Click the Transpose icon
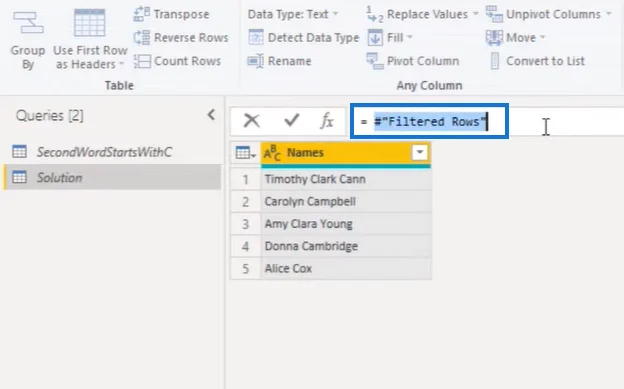 pos(142,14)
